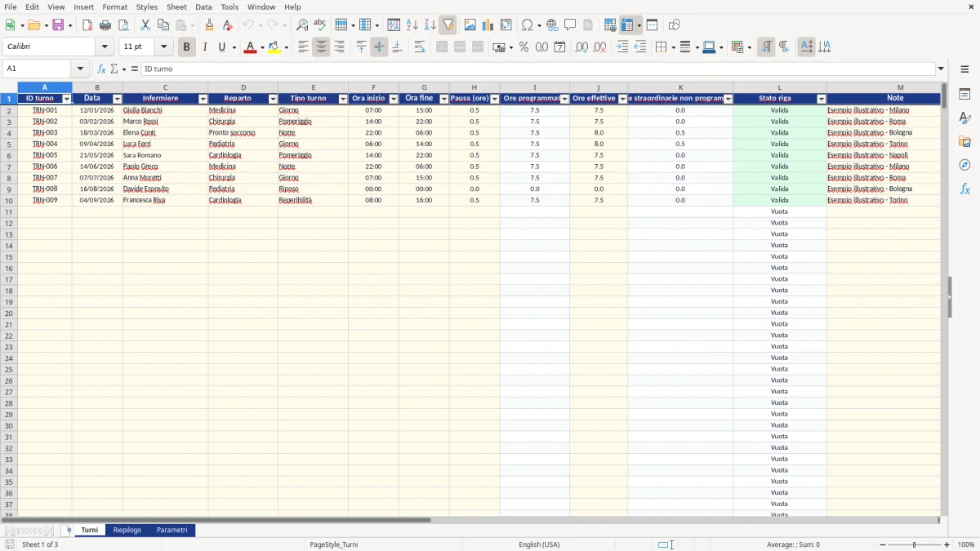Open the Font Size dropdown arrow
This screenshot has height=551, width=980.
[163, 47]
